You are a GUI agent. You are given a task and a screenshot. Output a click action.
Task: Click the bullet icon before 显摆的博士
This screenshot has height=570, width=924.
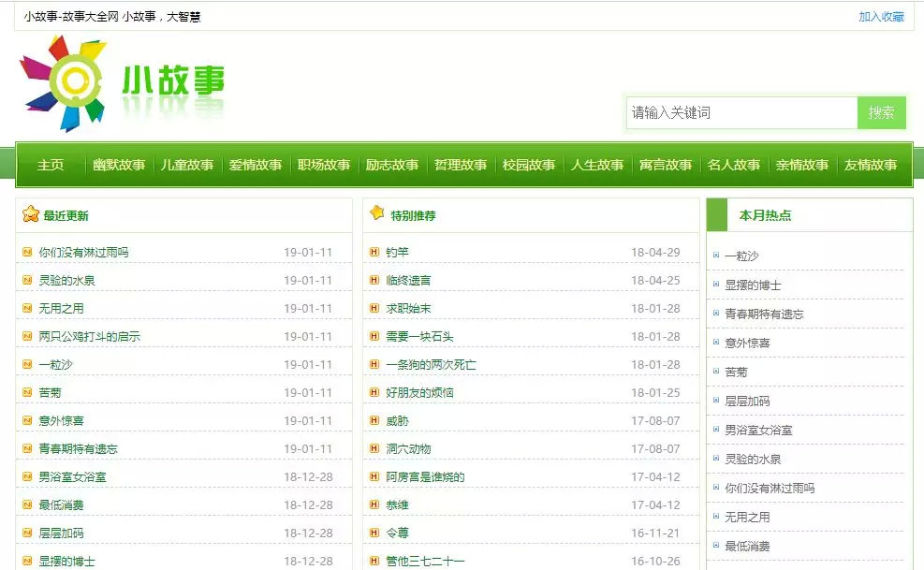point(714,285)
